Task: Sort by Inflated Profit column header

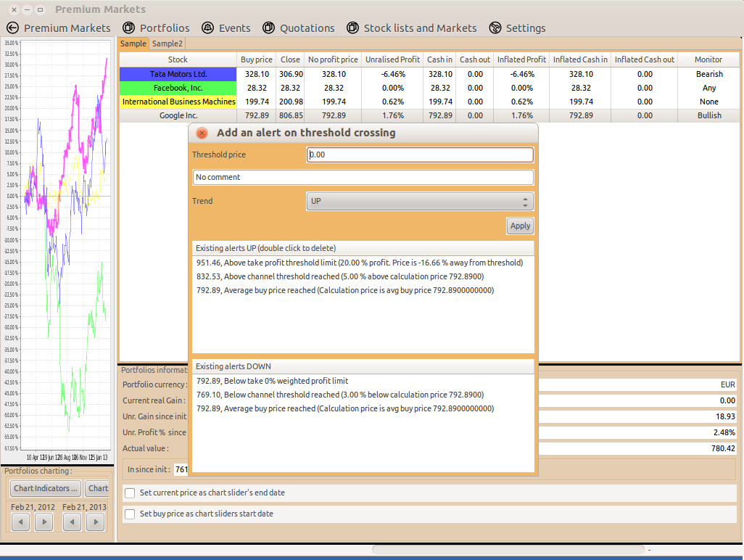Action: (x=521, y=59)
